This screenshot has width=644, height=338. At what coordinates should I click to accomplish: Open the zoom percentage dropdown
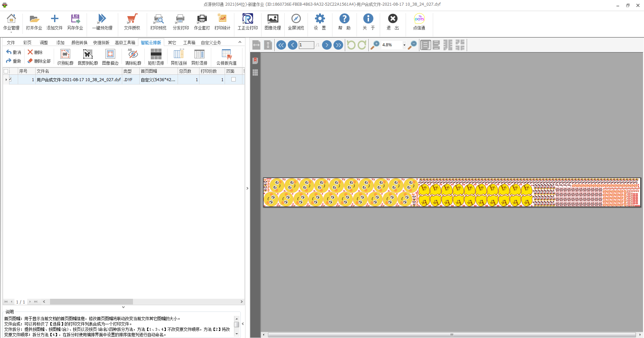coord(404,45)
